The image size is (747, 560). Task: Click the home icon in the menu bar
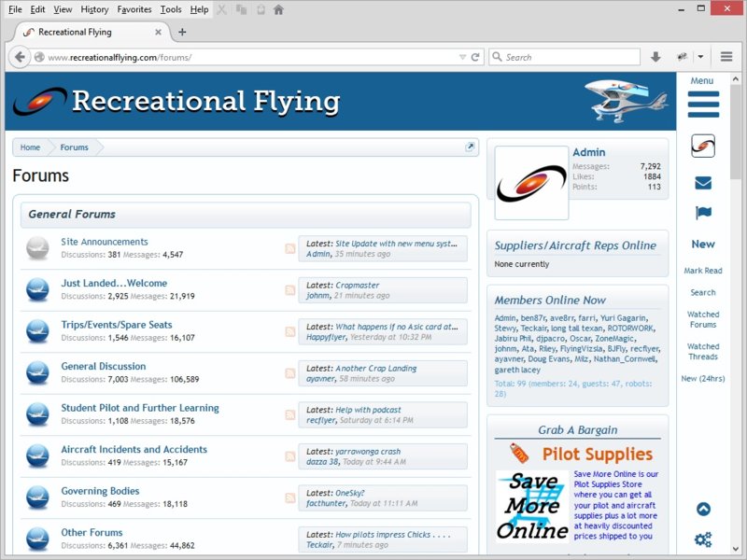coord(278,9)
